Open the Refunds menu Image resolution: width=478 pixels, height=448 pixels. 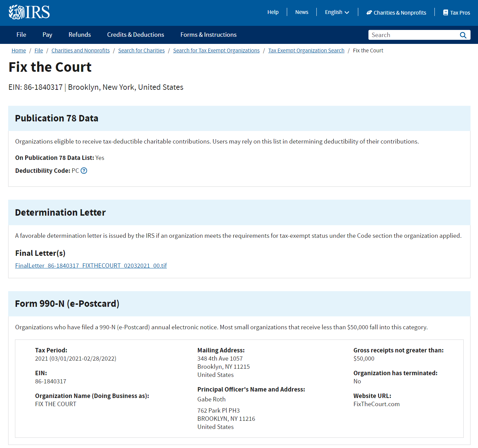(80, 35)
